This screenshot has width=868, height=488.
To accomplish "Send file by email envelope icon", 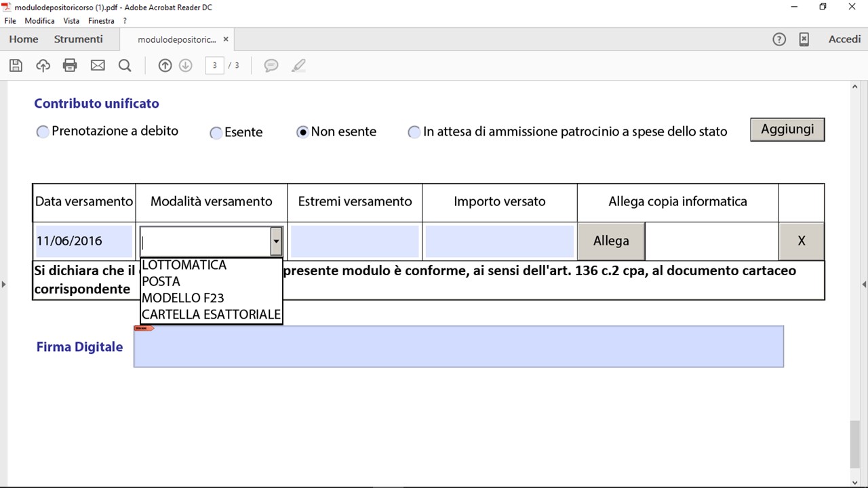I will [x=98, y=66].
